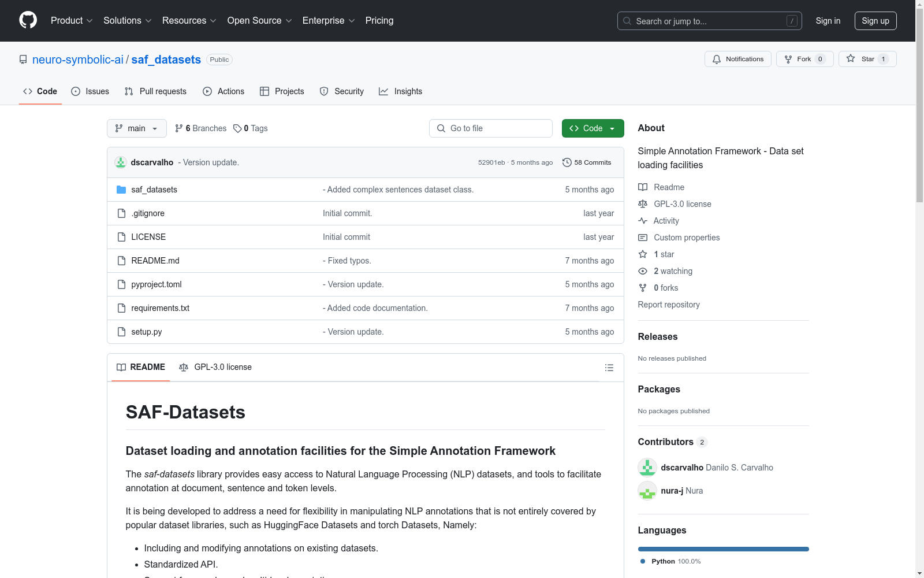Click the tag icon beside 0 Tags
The height and width of the screenshot is (578, 924).
click(x=237, y=128)
